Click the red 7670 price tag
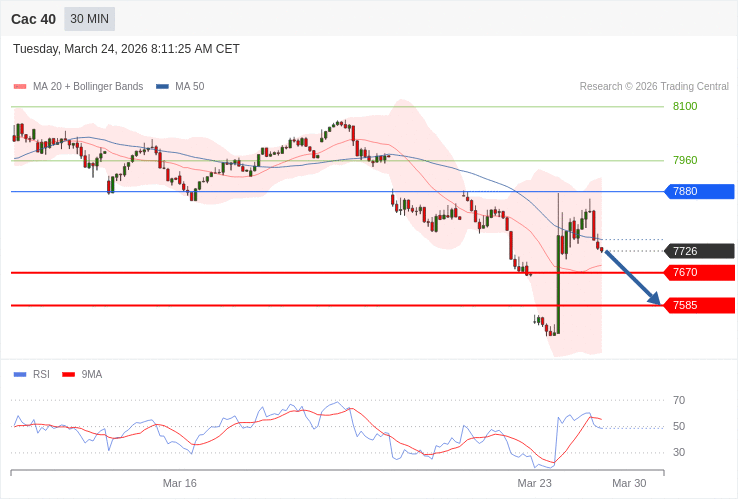This screenshot has height=500, width=738. click(699, 272)
